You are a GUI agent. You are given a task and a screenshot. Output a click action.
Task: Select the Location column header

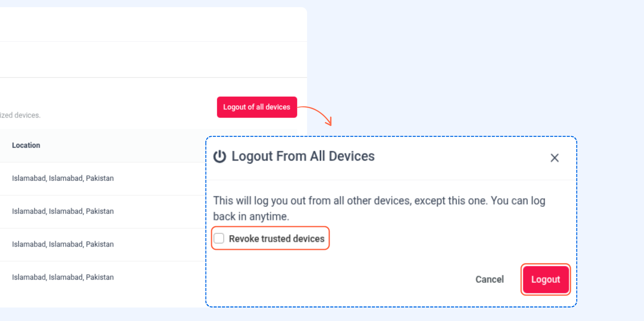26,145
